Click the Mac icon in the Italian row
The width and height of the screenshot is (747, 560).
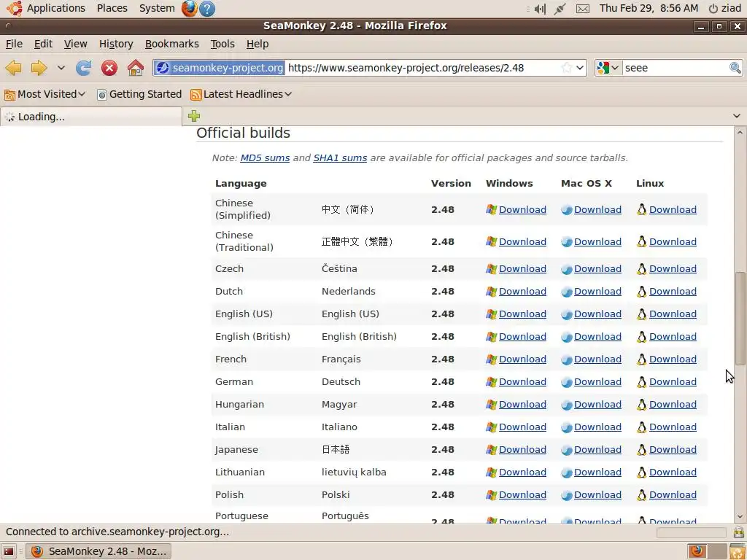[x=566, y=427]
